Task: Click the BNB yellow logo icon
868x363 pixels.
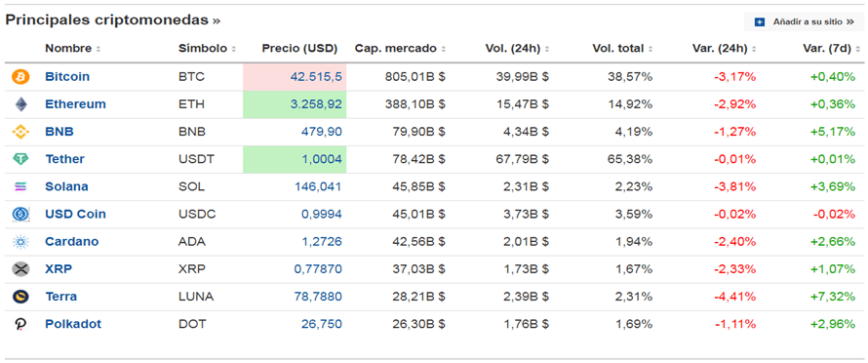Action: [x=20, y=132]
